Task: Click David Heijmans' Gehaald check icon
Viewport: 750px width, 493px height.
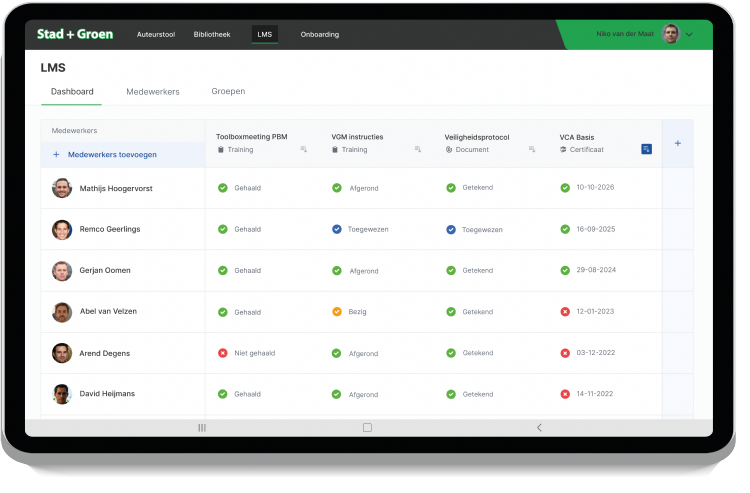Action: (222, 394)
